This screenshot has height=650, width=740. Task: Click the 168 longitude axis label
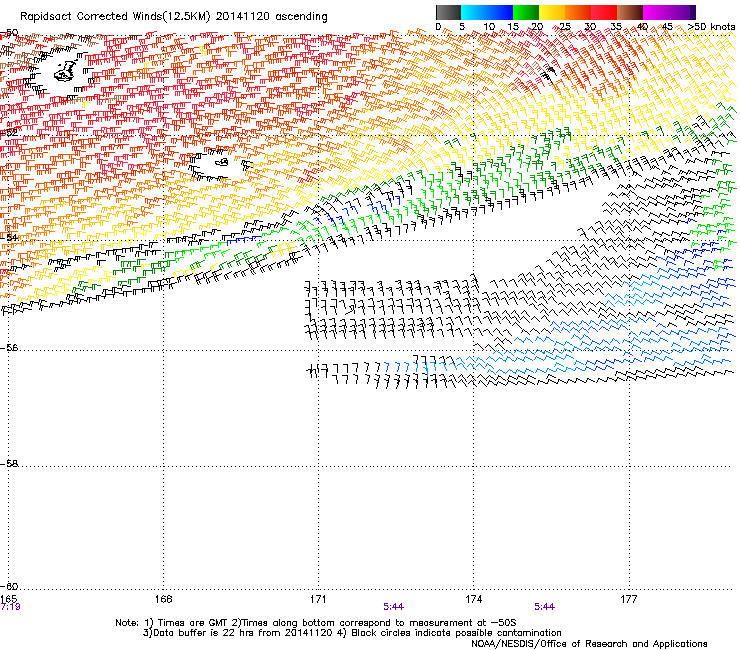163,599
